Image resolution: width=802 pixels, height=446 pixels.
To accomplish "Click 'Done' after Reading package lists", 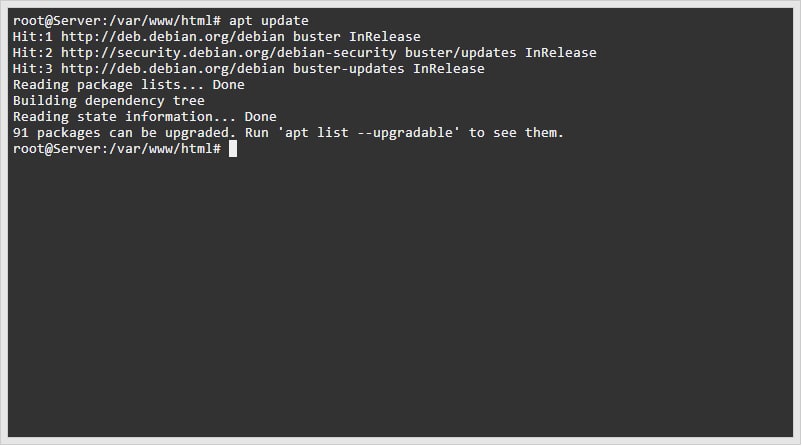I will tap(229, 84).
